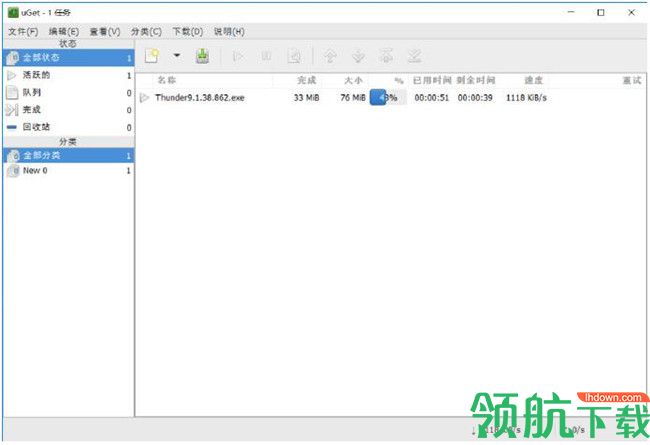Screen dimensions: 650x445
Task: Select the New 0 category
Action: click(x=69, y=170)
